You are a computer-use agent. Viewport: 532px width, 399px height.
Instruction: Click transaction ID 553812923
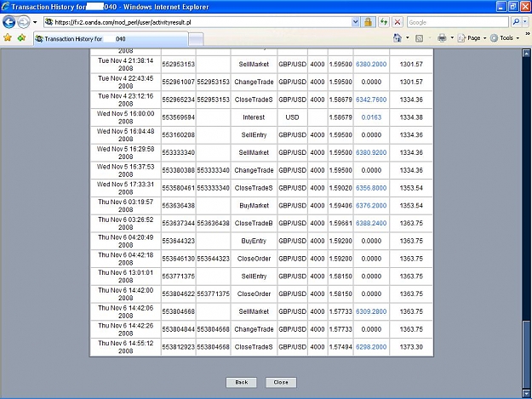coord(179,347)
